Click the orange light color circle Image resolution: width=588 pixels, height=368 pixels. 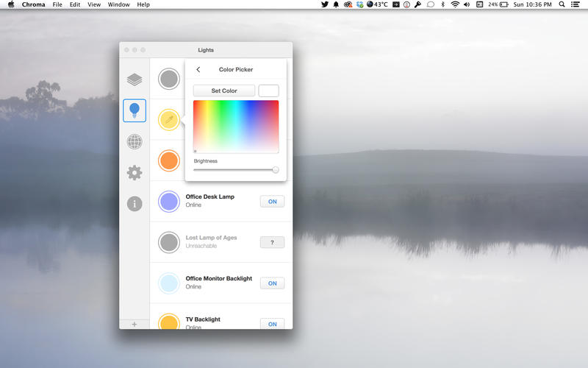pyautogui.click(x=169, y=160)
